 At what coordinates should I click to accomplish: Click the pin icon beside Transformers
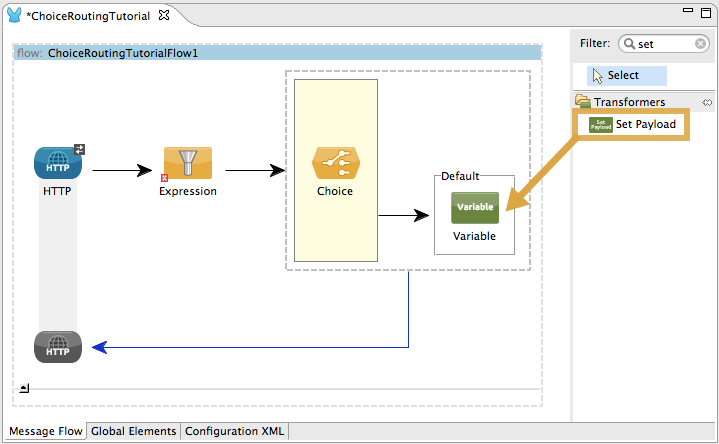[x=707, y=102]
